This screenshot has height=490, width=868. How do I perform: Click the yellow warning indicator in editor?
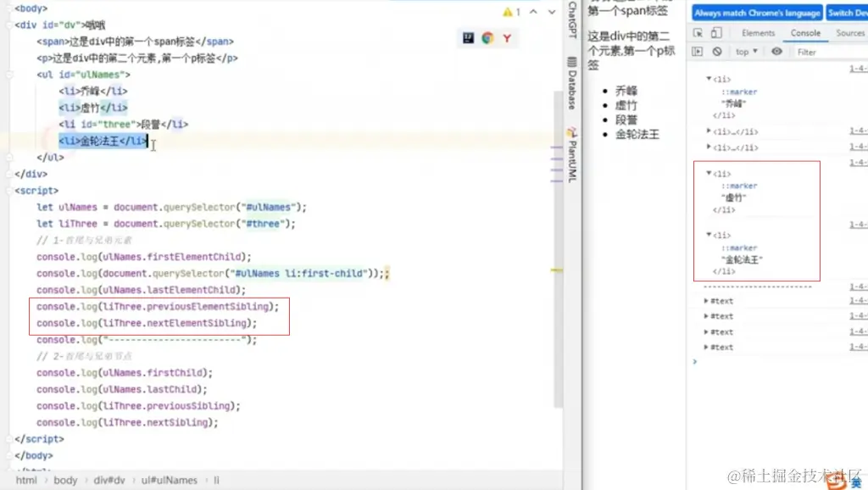[x=511, y=12]
